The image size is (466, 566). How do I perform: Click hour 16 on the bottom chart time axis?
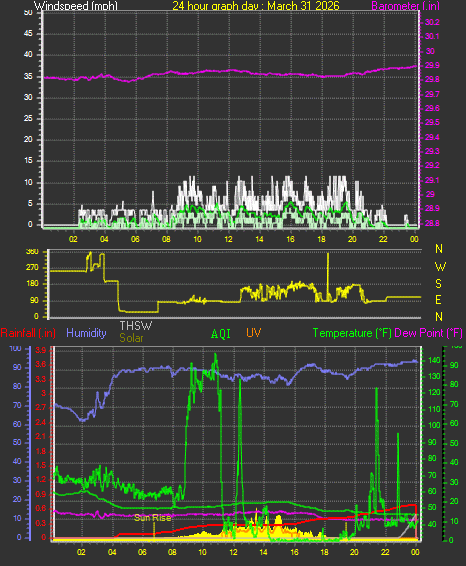(294, 552)
